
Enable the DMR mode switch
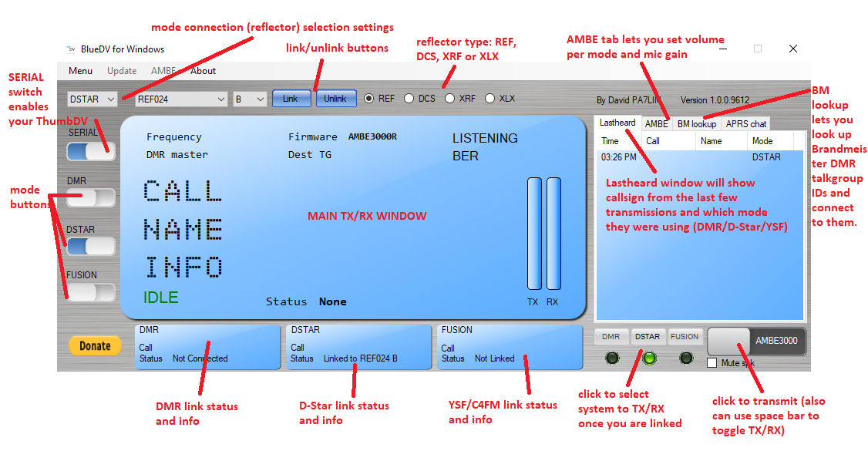(91, 198)
